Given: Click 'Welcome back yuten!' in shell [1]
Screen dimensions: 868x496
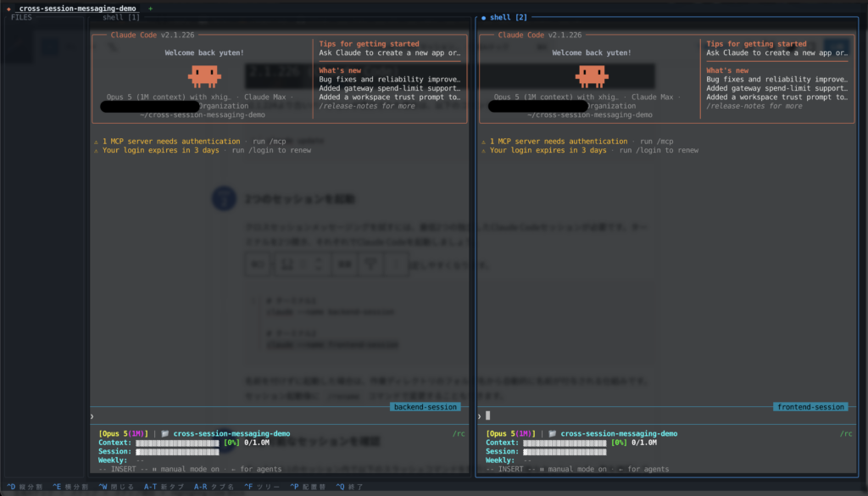Looking at the screenshot, I should pyautogui.click(x=204, y=53).
